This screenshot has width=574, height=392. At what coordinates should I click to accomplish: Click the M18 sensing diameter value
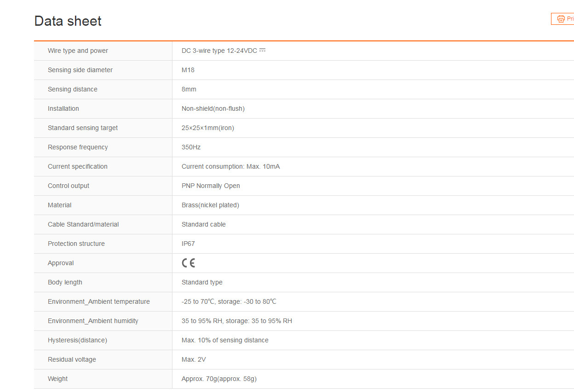(x=188, y=70)
